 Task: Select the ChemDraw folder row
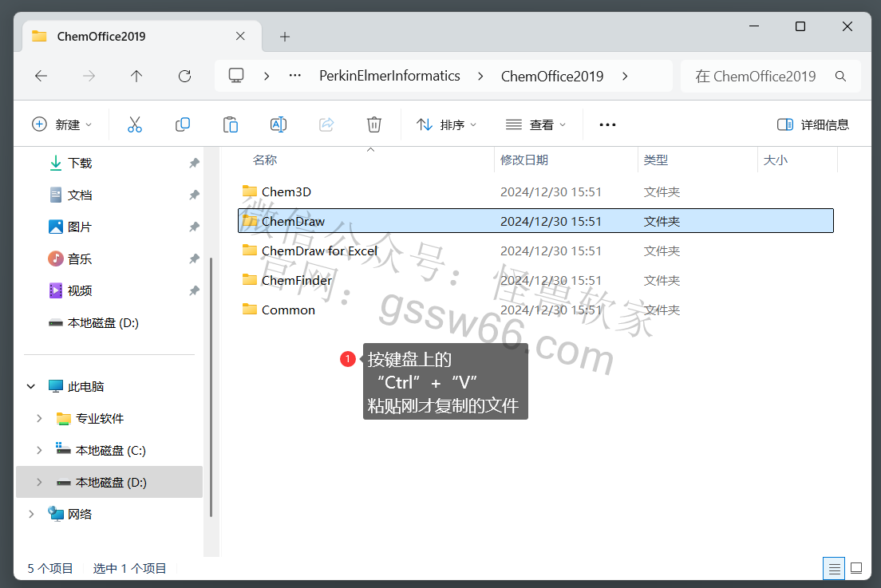[535, 221]
